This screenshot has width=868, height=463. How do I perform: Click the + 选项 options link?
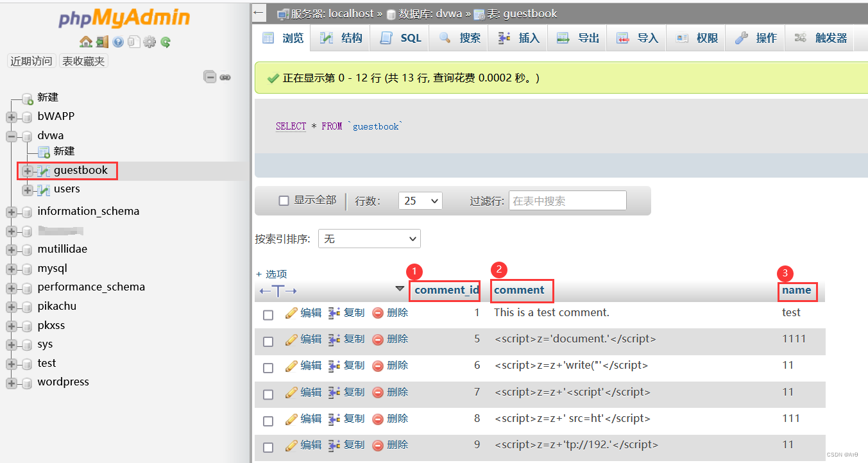pyautogui.click(x=271, y=274)
